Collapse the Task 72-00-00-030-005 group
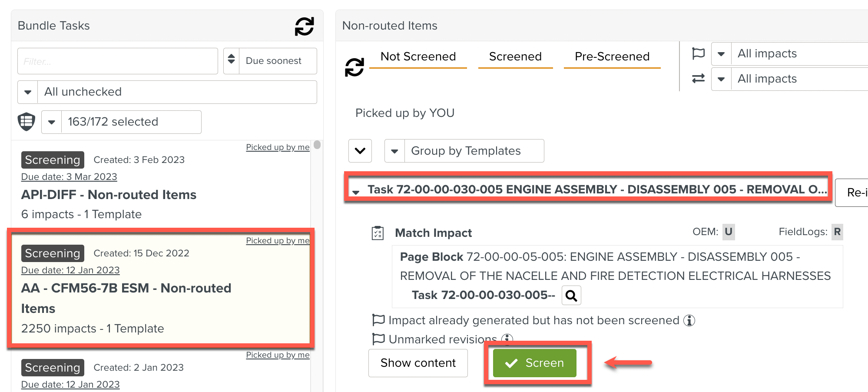Image resolution: width=868 pixels, height=392 pixels. pos(356,192)
